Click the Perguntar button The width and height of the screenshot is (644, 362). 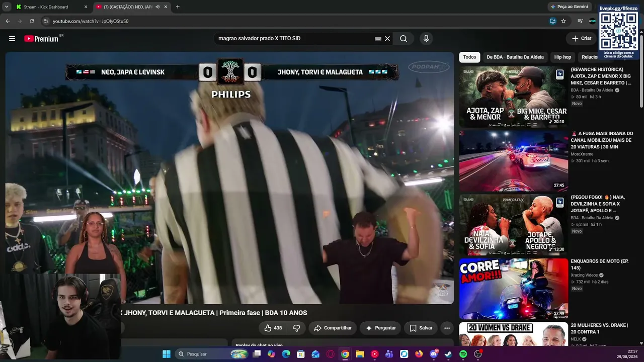tap(380, 328)
